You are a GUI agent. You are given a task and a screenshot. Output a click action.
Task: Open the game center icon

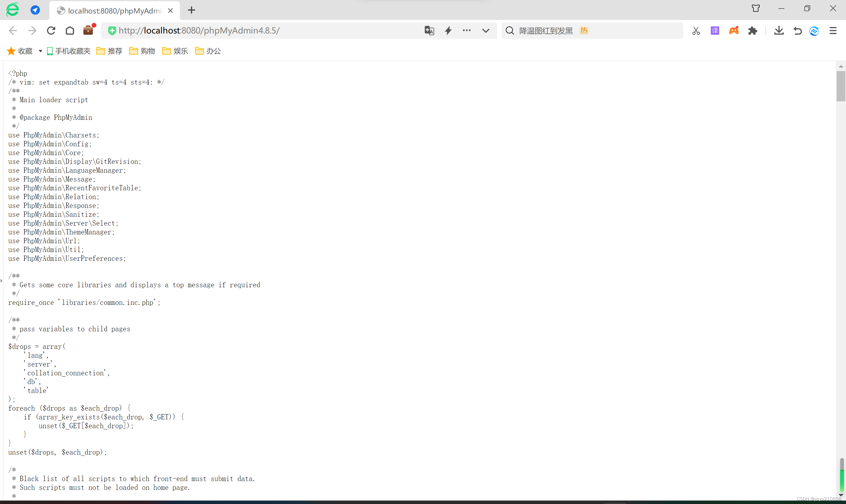coord(734,31)
